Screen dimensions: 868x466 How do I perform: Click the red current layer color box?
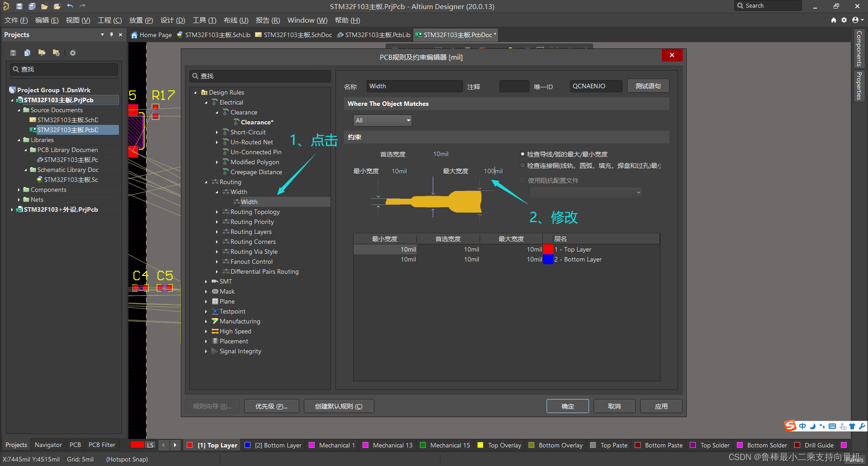point(137,445)
